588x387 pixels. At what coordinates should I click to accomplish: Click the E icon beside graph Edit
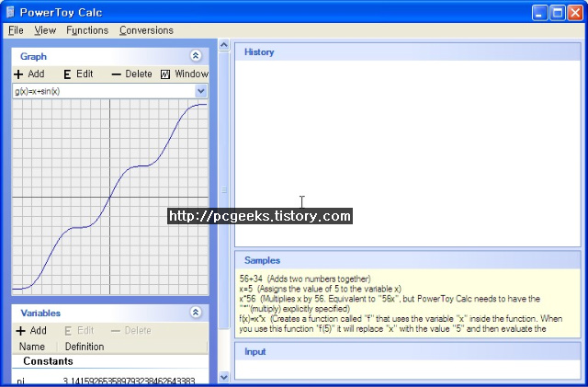pyautogui.click(x=67, y=74)
